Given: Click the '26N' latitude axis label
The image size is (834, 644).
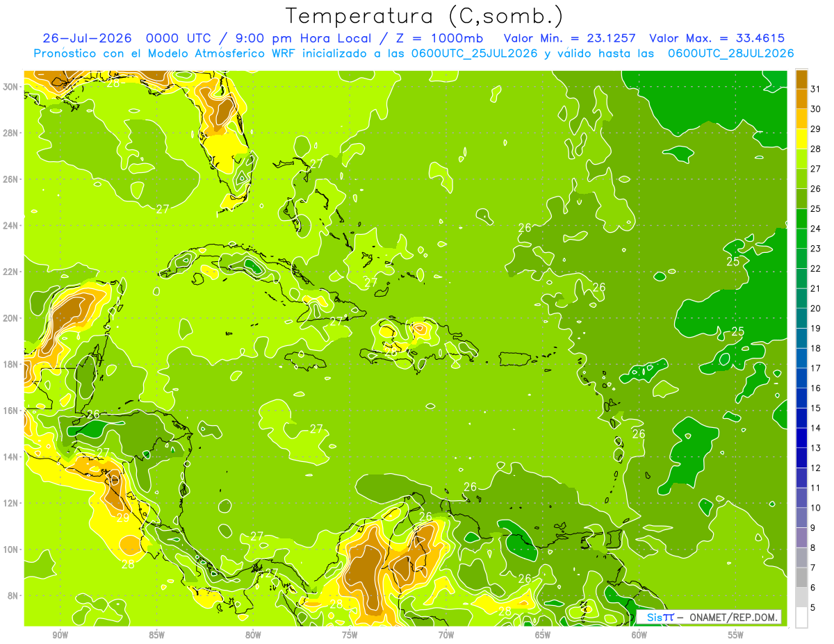Looking at the screenshot, I should pos(10,179).
